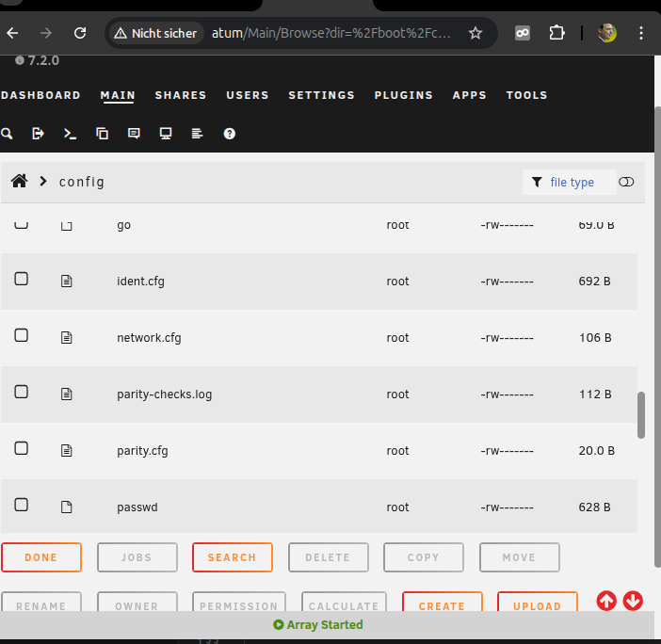The height and width of the screenshot is (644, 661).
Task: Click the browser address bar URL
Action: (x=330, y=33)
